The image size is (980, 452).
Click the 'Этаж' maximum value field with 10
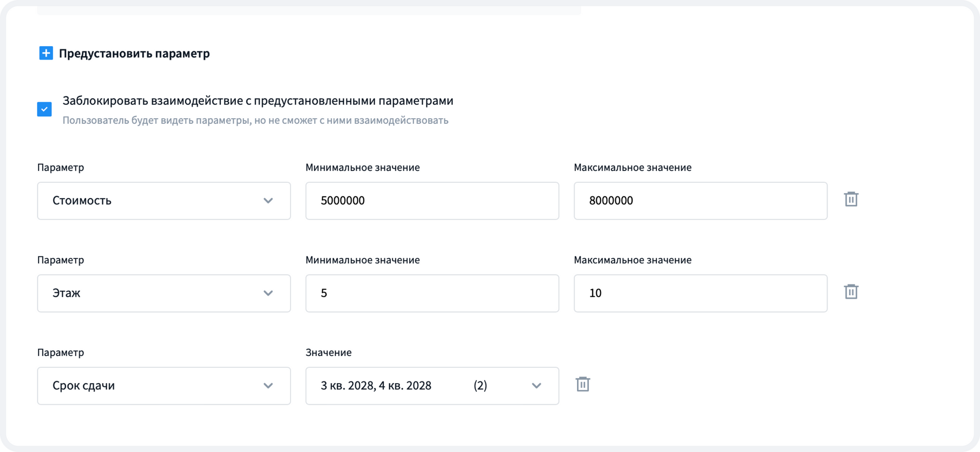coord(700,293)
